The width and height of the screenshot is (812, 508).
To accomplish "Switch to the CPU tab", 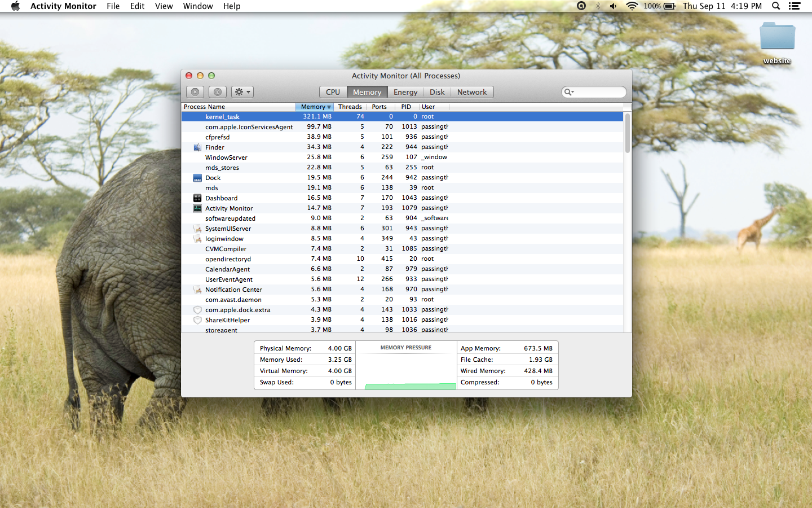I will pos(333,92).
